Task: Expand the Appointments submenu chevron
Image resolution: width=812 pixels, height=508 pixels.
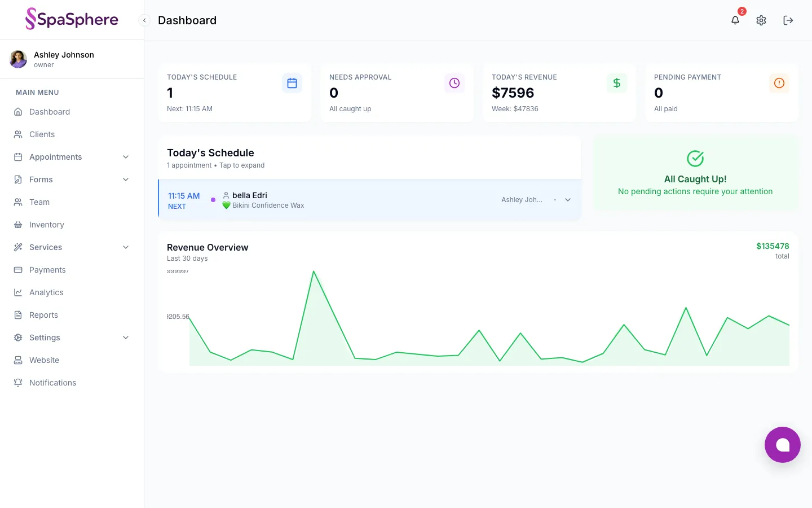Action: tap(126, 157)
